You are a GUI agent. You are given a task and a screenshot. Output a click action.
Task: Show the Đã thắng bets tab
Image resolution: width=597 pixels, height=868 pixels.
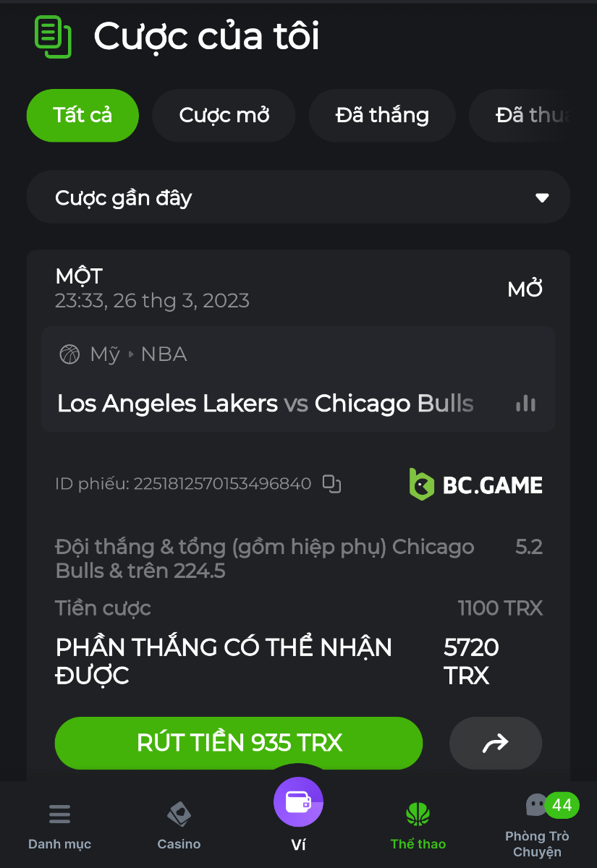(x=382, y=115)
